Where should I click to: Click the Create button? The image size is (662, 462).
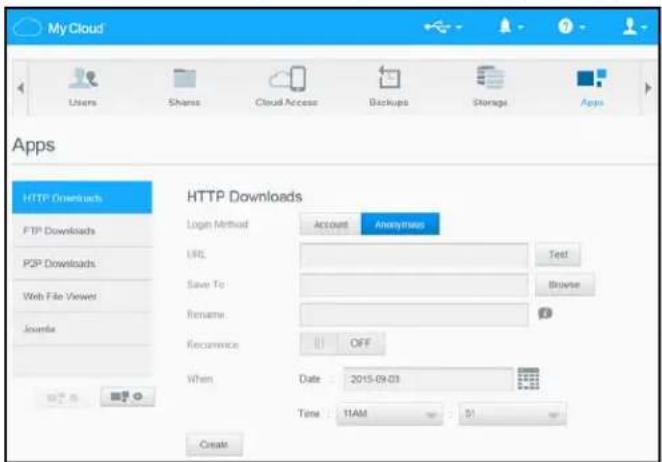point(214,444)
